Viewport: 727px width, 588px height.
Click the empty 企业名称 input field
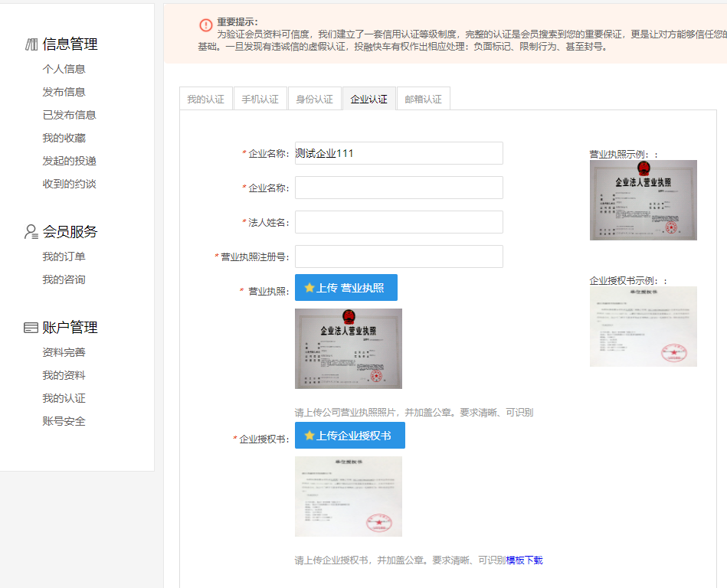(x=398, y=187)
